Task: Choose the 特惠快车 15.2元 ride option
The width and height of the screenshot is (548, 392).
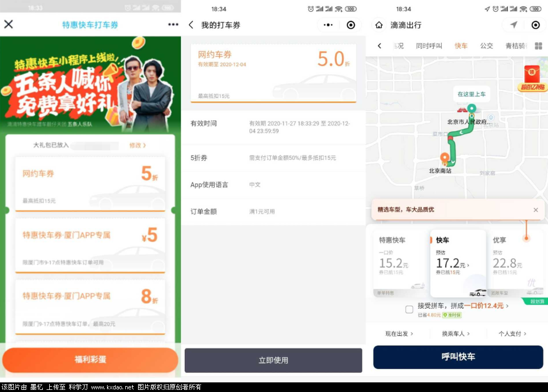Action: [x=401, y=264]
